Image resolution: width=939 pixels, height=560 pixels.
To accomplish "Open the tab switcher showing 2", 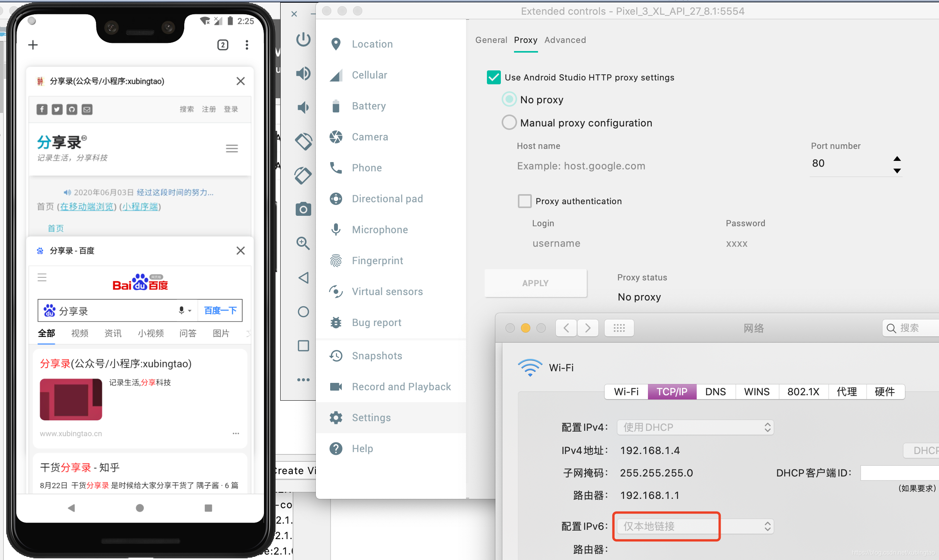I will (223, 45).
